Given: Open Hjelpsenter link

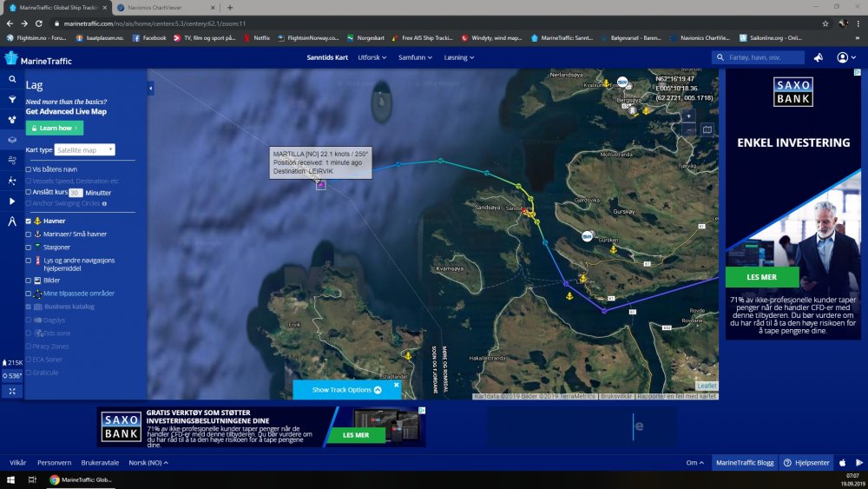Looking at the screenshot, I should click(807, 463).
